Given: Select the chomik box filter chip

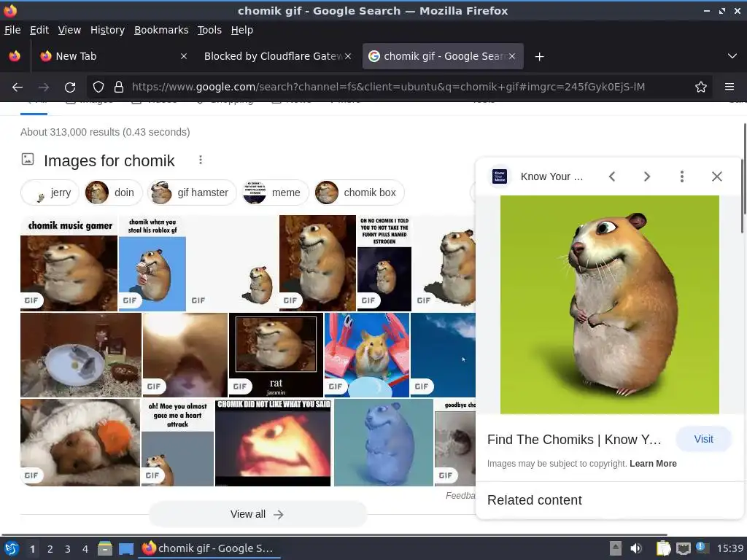Looking at the screenshot, I should (359, 192).
